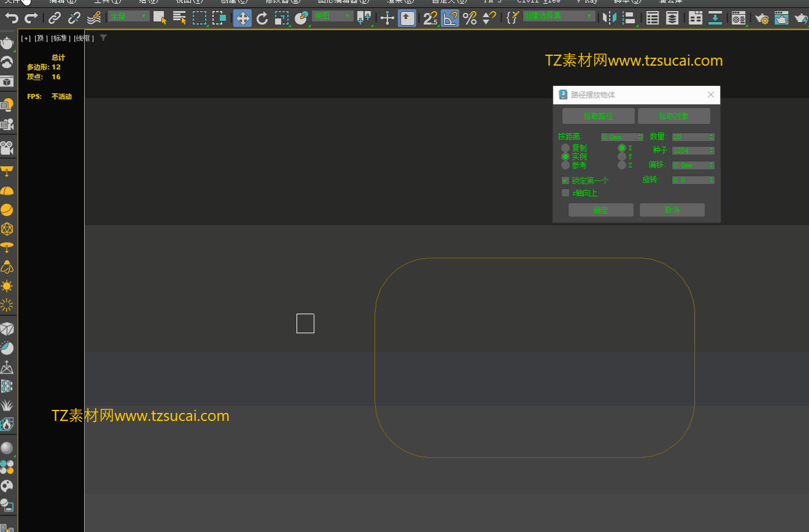Select the 复制 radio option

[565, 148]
